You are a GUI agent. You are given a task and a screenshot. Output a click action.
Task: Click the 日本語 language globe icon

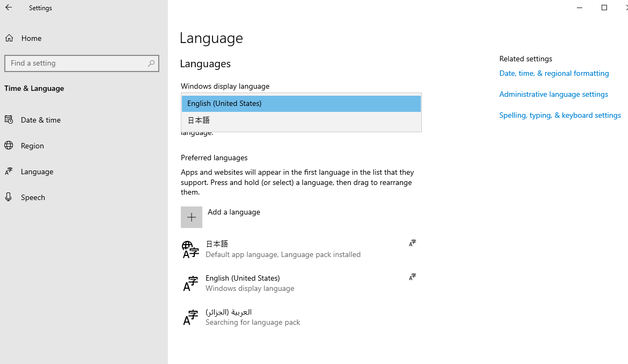[x=190, y=249]
